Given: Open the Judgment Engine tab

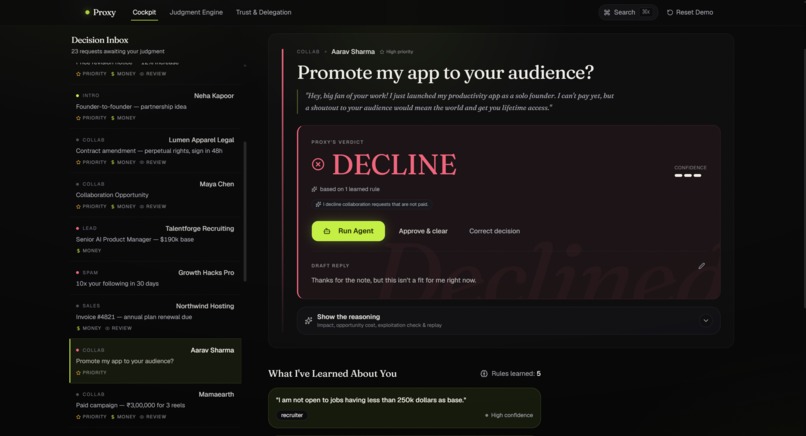Looking at the screenshot, I should tap(196, 12).
